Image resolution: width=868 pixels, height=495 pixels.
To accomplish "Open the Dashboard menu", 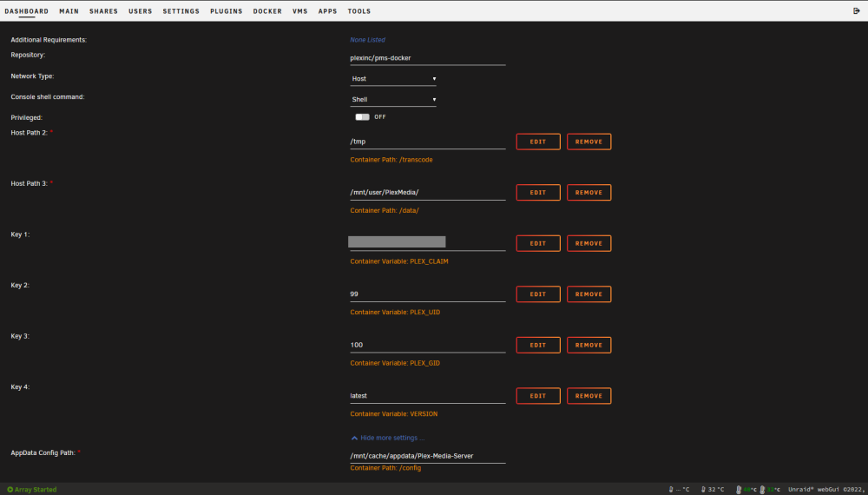I will pyautogui.click(x=27, y=11).
